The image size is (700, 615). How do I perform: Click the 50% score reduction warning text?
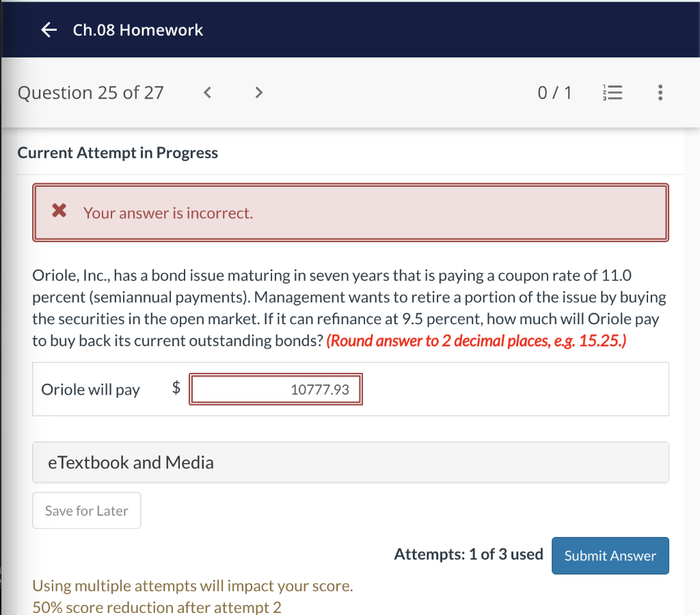coord(157,606)
